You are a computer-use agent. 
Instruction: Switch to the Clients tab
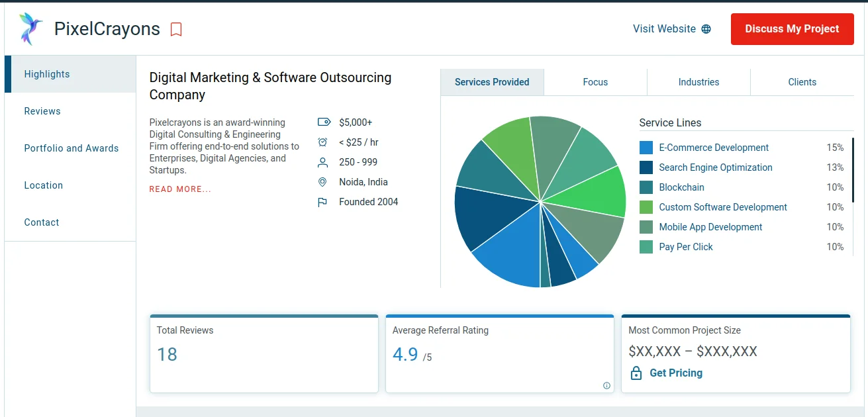pyautogui.click(x=802, y=82)
